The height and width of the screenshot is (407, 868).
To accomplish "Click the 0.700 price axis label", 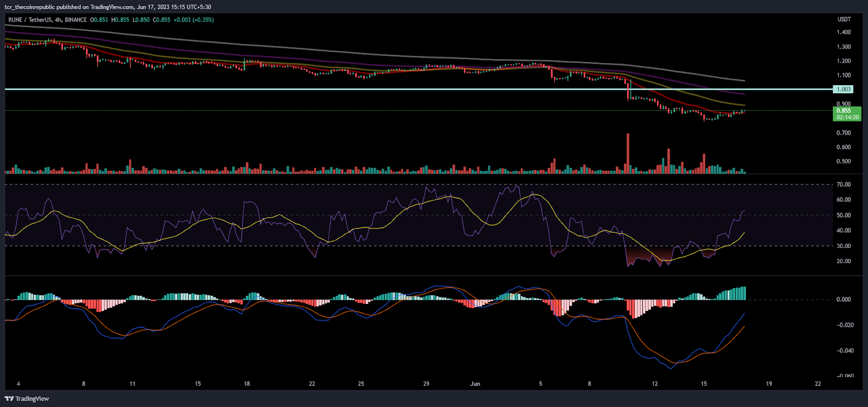I will [x=844, y=133].
